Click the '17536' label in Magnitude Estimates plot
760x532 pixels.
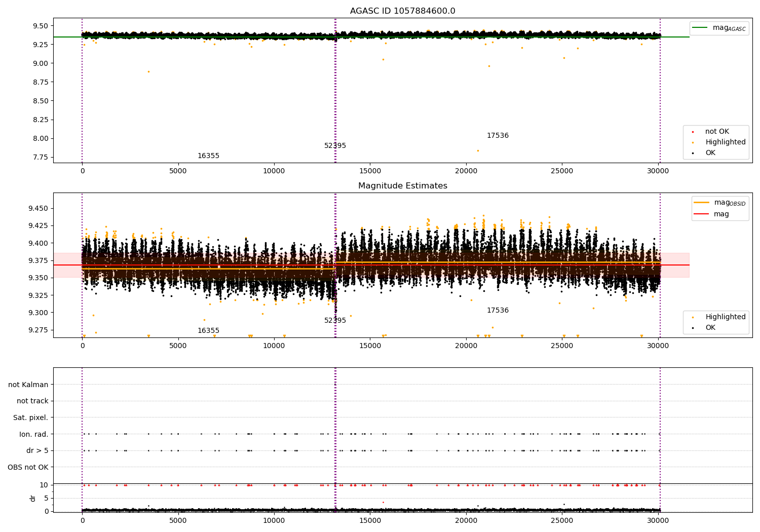click(x=498, y=311)
